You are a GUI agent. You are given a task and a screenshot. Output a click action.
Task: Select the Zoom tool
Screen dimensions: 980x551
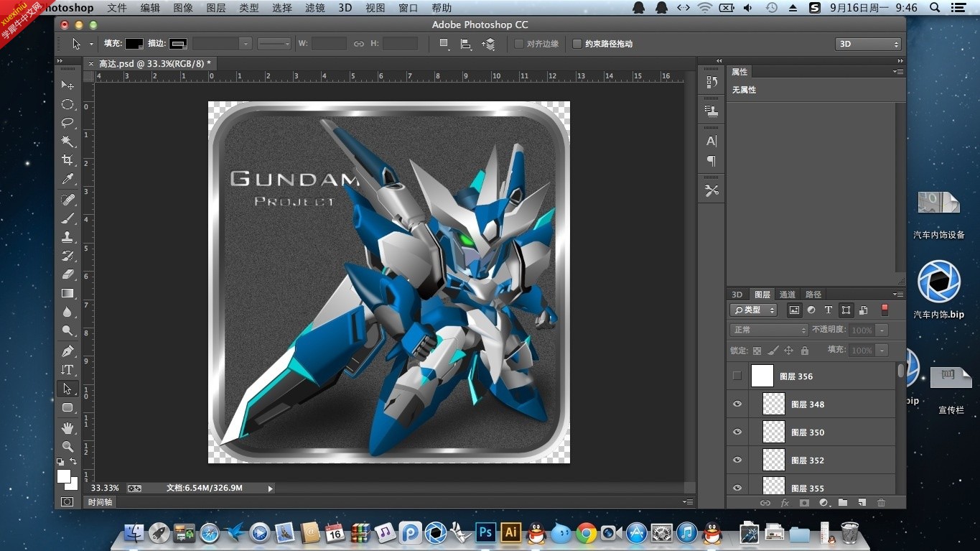(67, 447)
